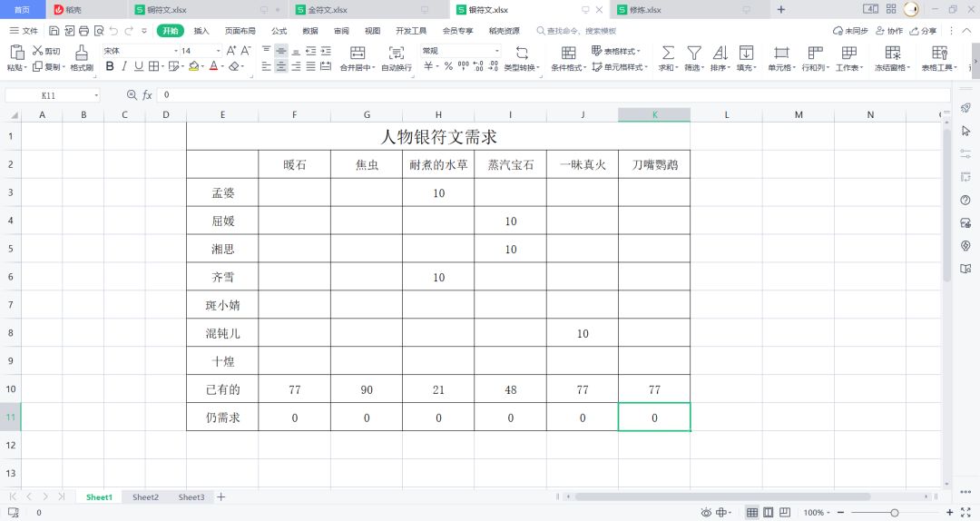Click the 分享 share button
This screenshot has height=521, width=980.
[923, 31]
